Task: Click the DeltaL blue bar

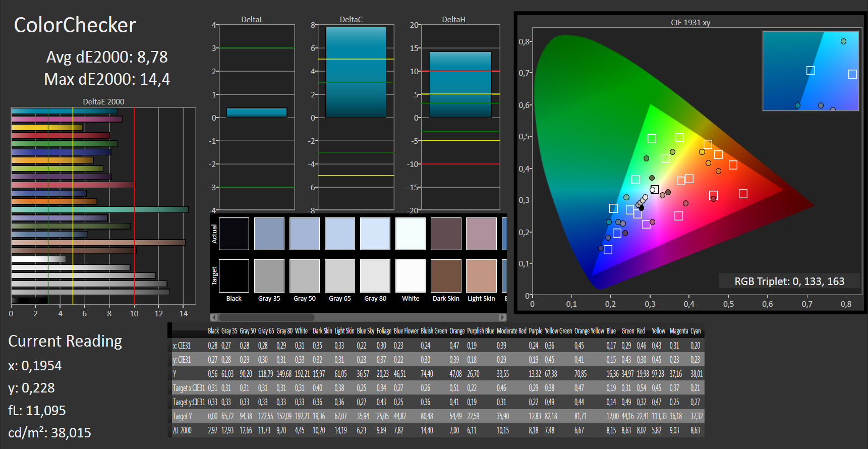Action: tap(257, 113)
